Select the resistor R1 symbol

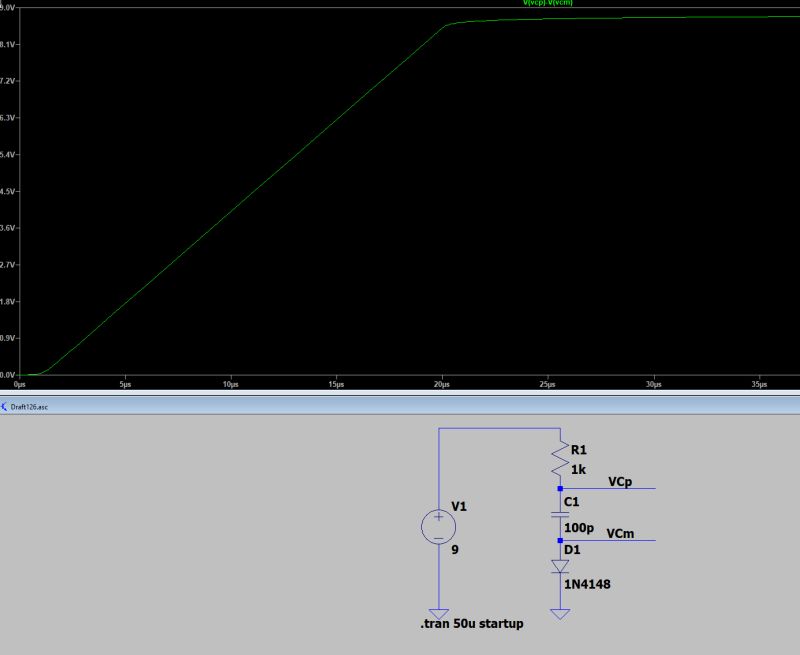(x=558, y=458)
